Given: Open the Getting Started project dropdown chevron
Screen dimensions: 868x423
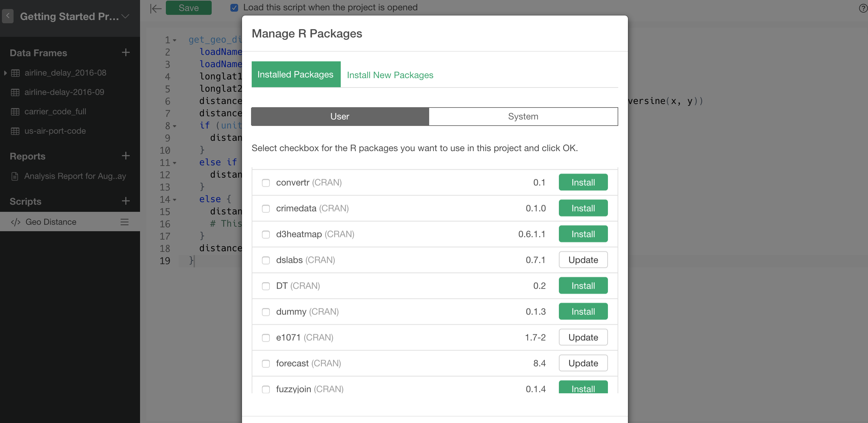Looking at the screenshot, I should click(125, 16).
